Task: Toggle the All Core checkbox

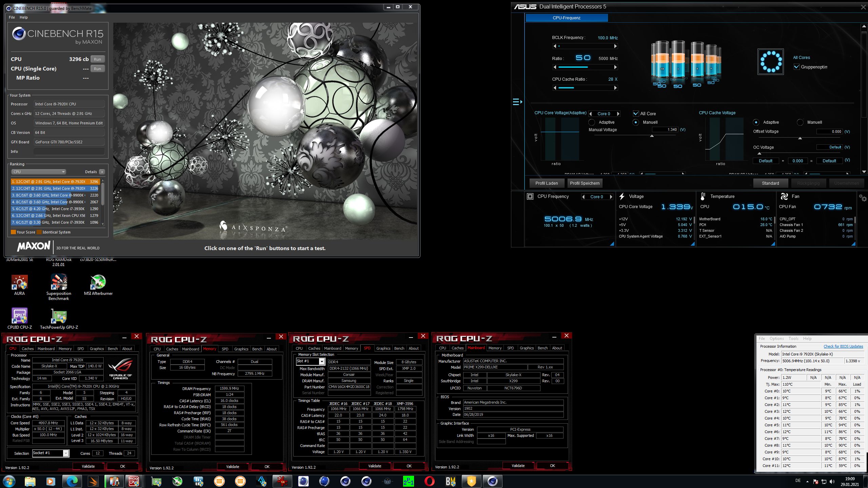Action: (x=636, y=114)
